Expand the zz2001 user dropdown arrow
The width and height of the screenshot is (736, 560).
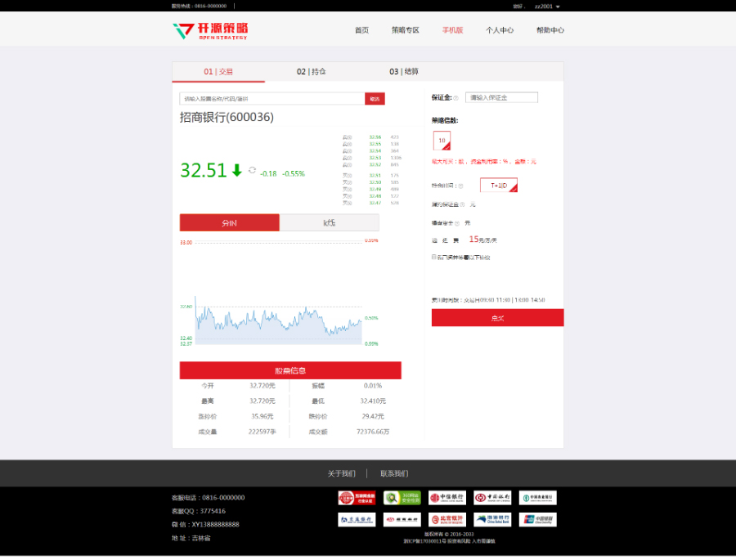pyautogui.click(x=558, y=7)
